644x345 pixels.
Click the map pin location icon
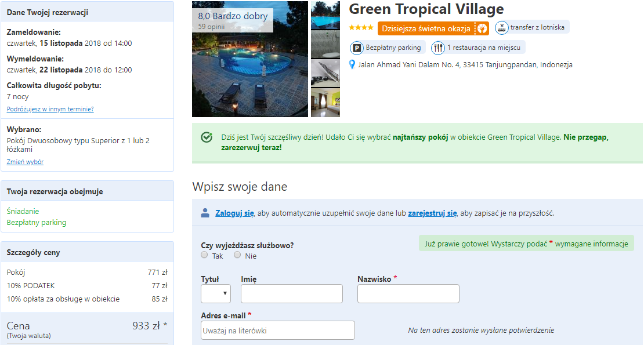pos(352,65)
